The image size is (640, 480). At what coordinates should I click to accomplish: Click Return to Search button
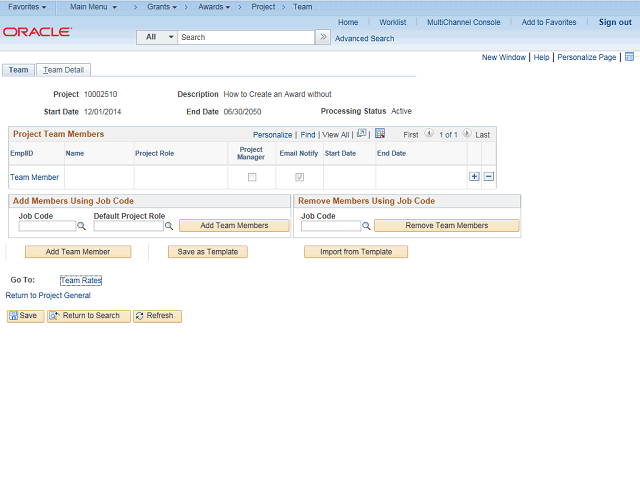tap(89, 316)
